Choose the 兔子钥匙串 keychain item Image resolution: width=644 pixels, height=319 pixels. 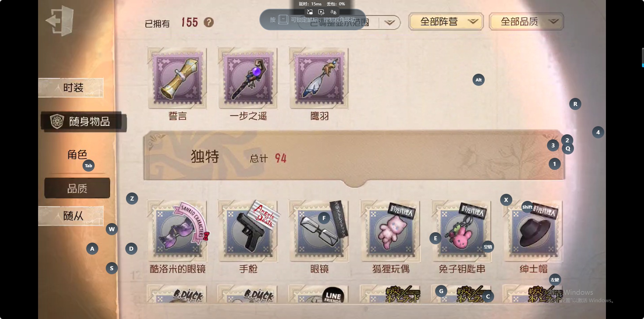point(462,231)
